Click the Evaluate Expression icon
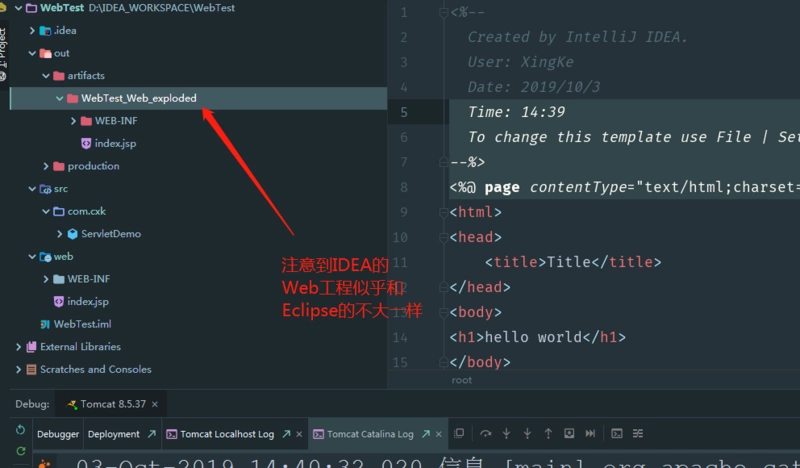The width and height of the screenshot is (800, 468). [617, 434]
